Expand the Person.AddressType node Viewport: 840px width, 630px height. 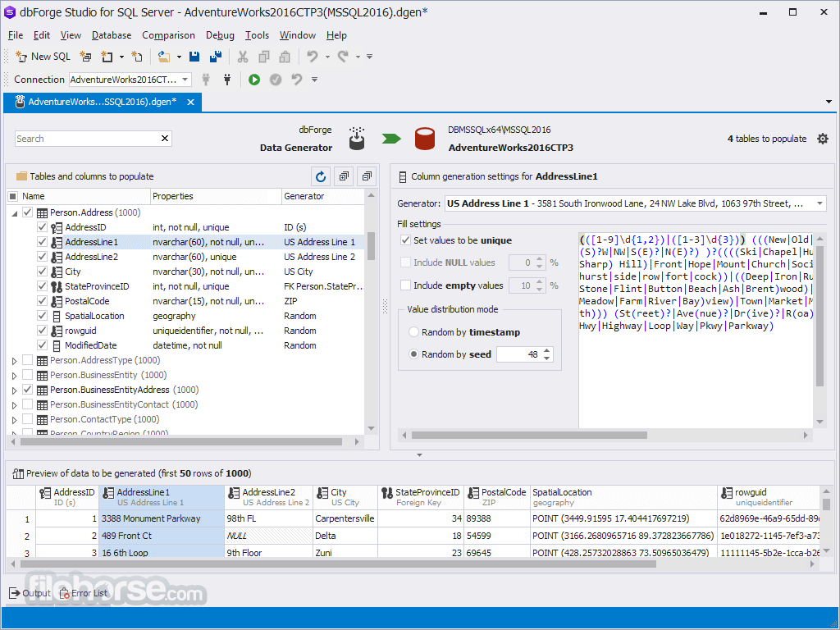coord(15,361)
